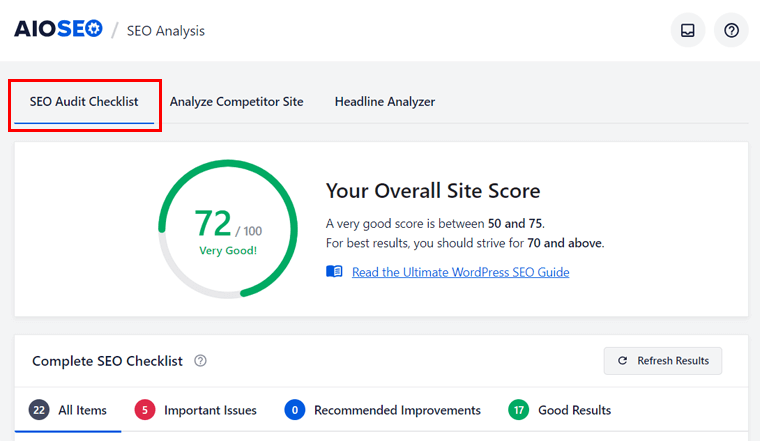
Task: Click the red badge showing 5 issues
Action: (x=145, y=410)
